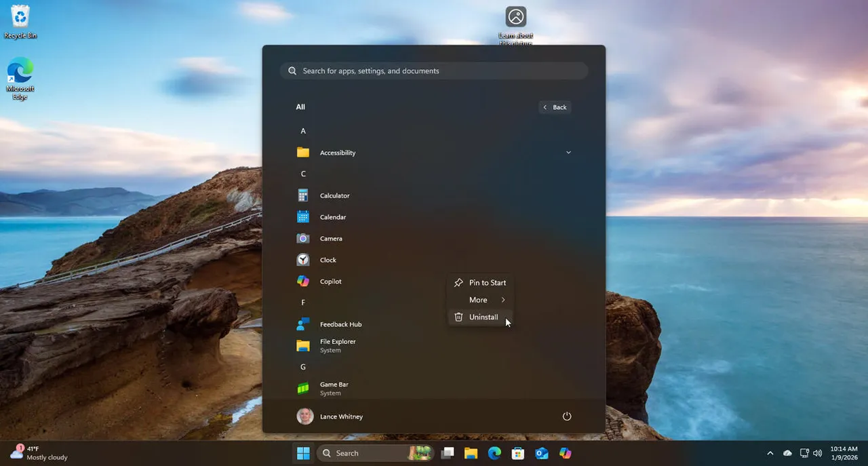Click the search apps input field
Viewport: 868px width, 466px height.
pos(433,71)
